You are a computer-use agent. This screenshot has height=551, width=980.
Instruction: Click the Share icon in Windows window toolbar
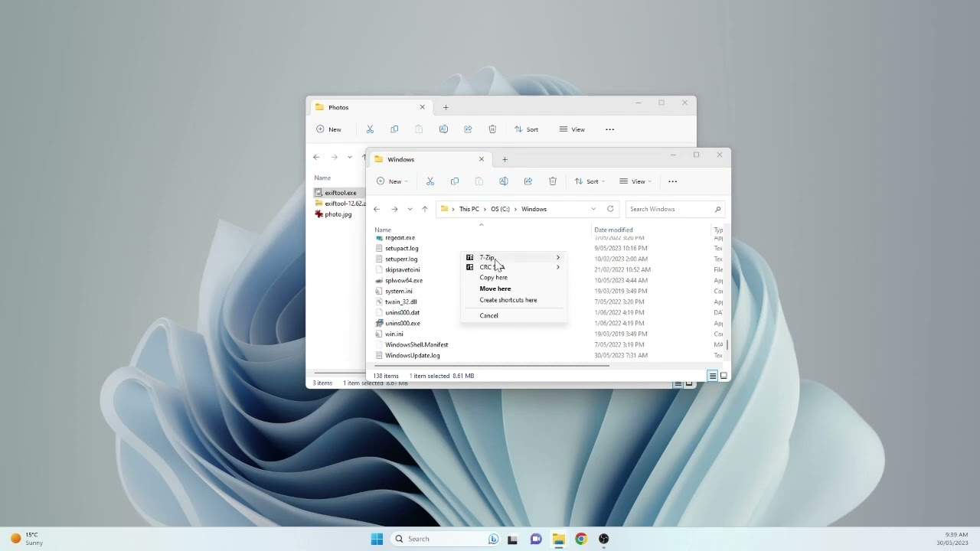click(x=528, y=181)
